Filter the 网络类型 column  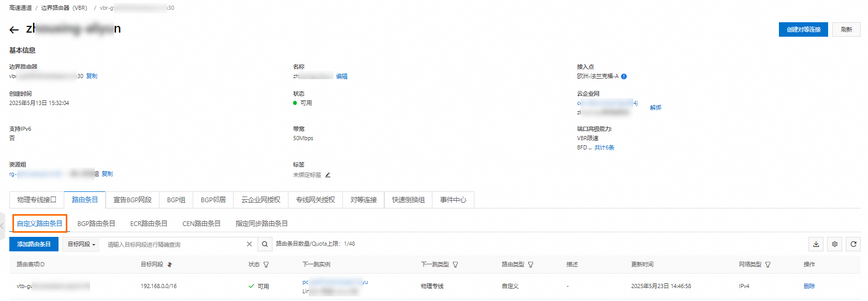pos(768,265)
